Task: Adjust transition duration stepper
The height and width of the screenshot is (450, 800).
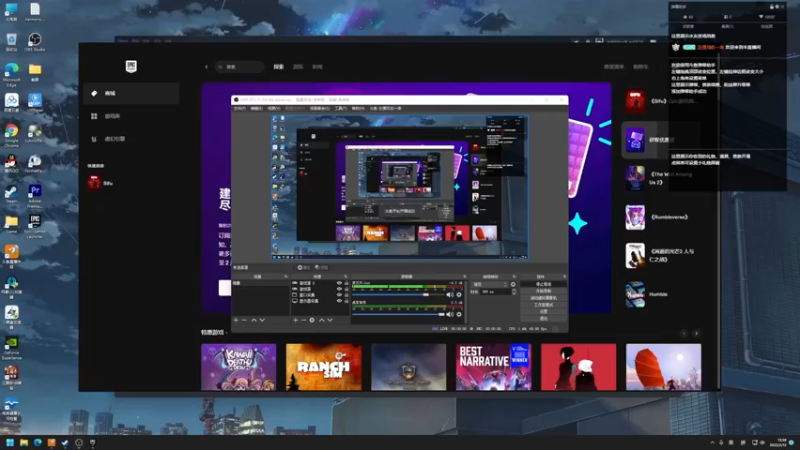Action: pyautogui.click(x=513, y=292)
